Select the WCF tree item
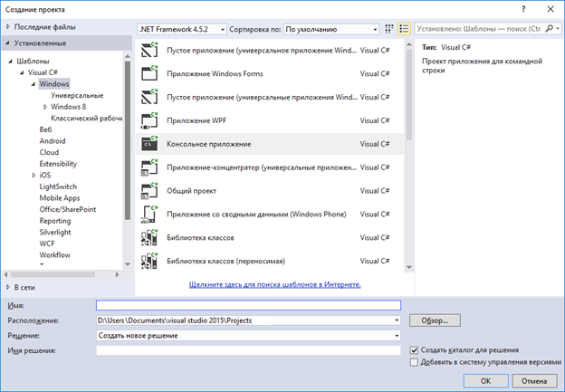This screenshot has width=565, height=392. [47, 244]
